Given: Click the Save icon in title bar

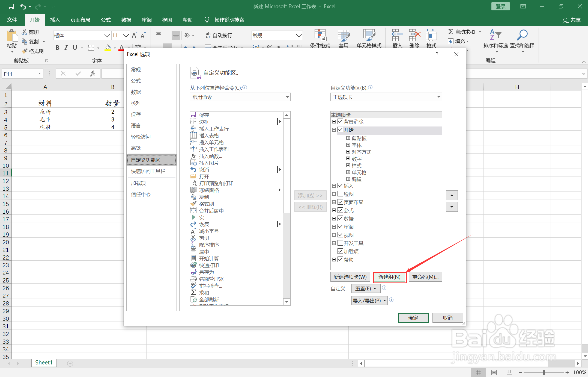Looking at the screenshot, I should pos(11,7).
